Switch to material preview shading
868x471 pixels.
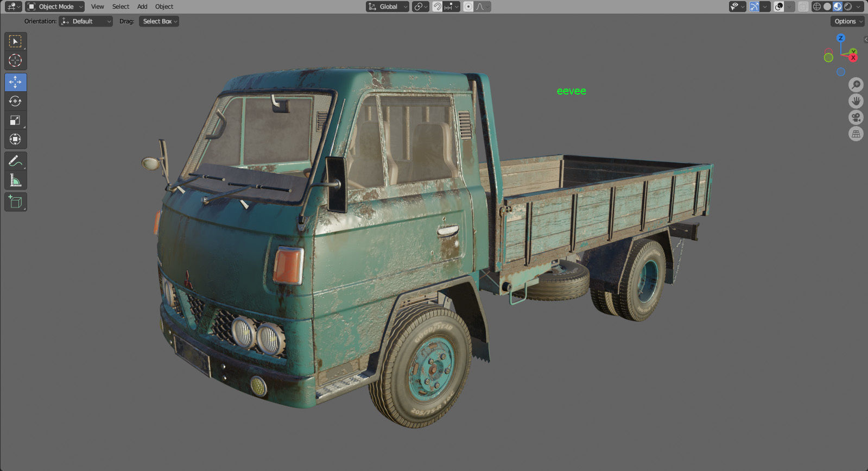click(x=838, y=7)
